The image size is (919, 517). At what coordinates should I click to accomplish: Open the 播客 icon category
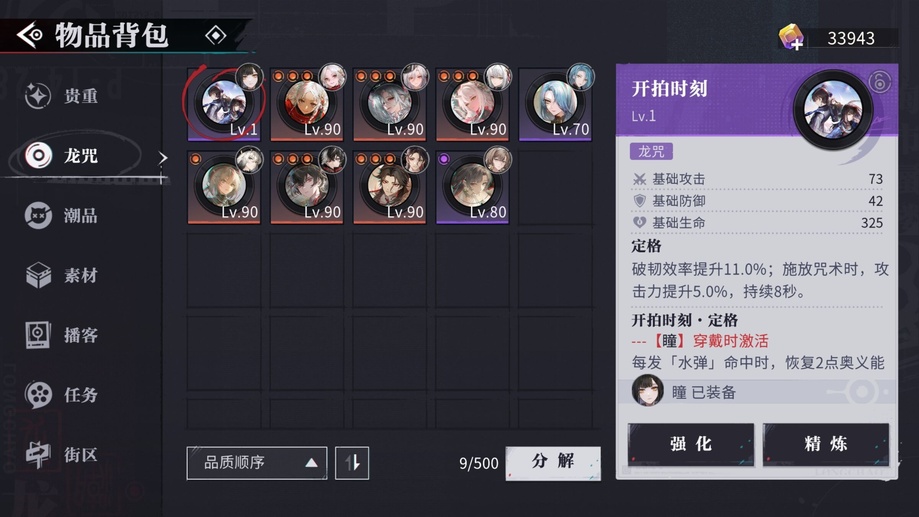[62, 335]
